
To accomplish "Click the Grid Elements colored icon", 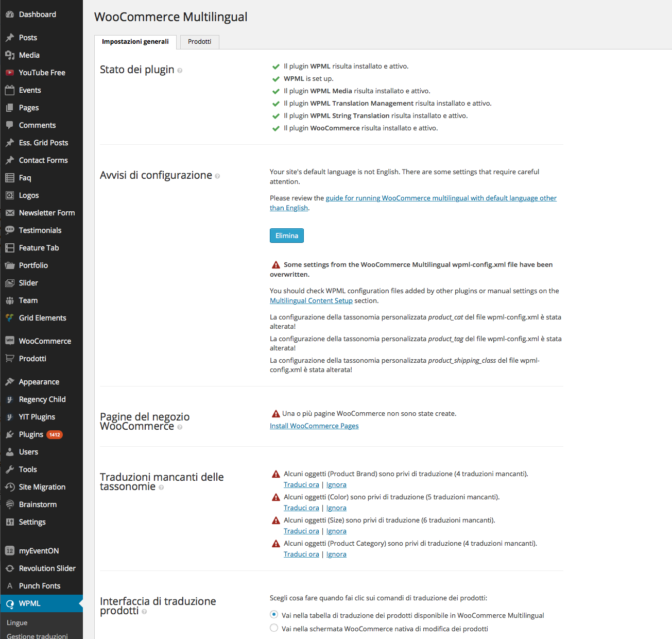I will [x=10, y=318].
